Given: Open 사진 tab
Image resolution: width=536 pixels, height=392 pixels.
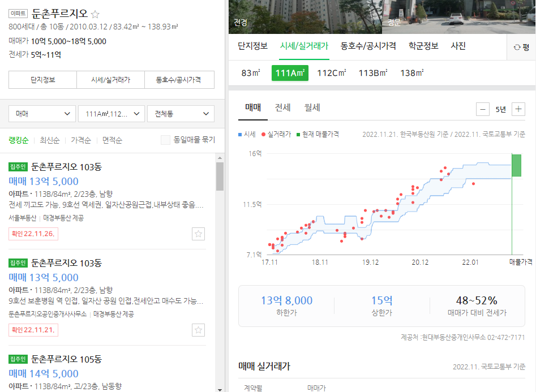Looking at the screenshot, I should (458, 46).
